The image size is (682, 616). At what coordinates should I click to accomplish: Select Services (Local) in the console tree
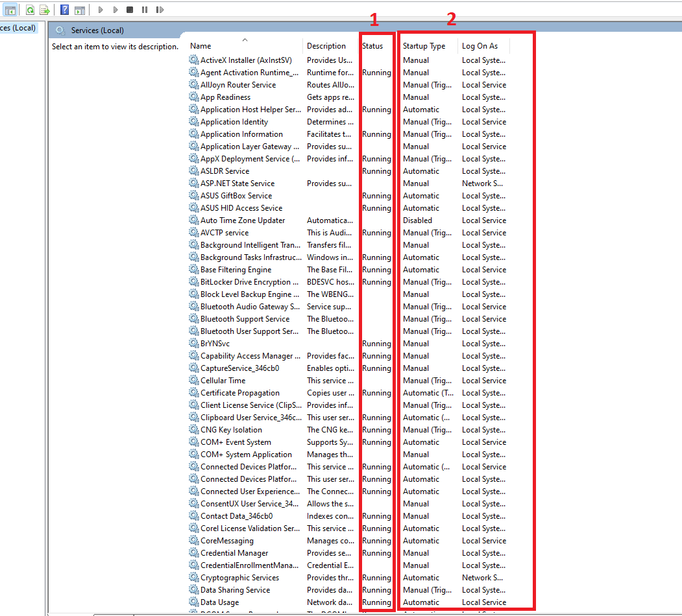coord(18,28)
